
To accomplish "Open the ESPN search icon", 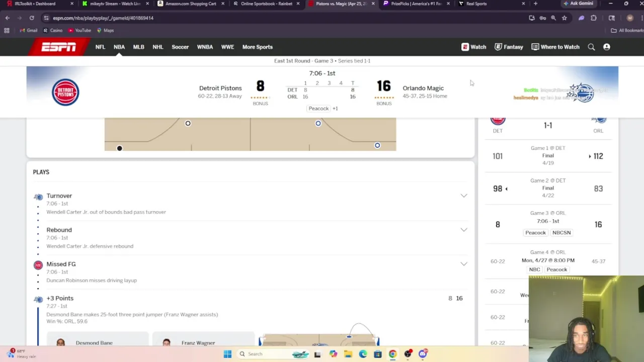I will [x=591, y=47].
